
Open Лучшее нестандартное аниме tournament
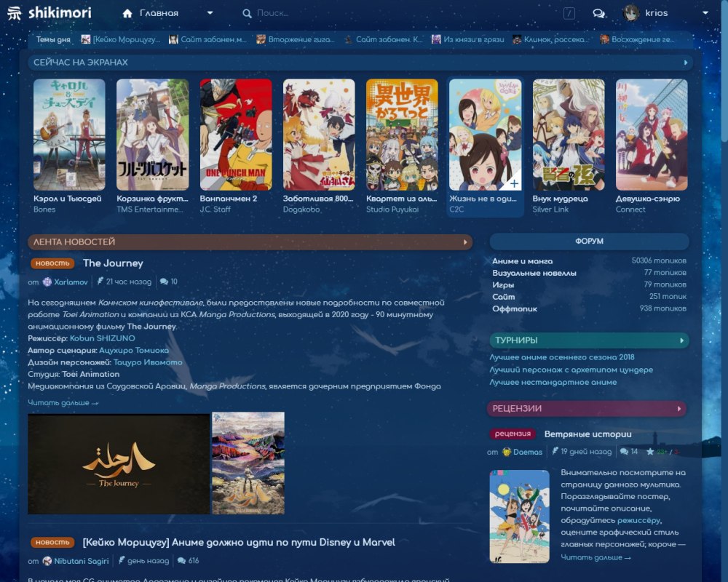[x=553, y=383]
